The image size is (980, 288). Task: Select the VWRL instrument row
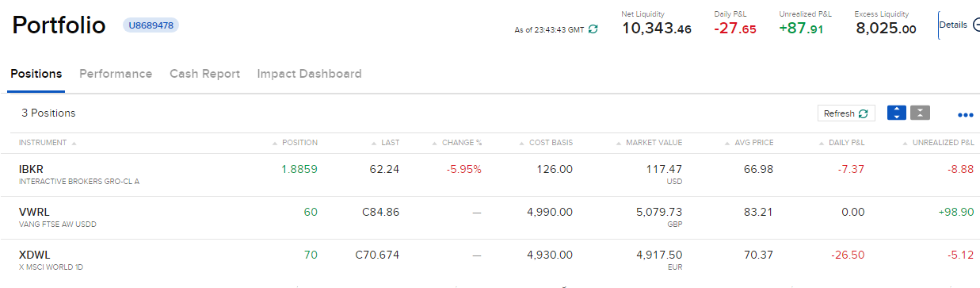490,217
